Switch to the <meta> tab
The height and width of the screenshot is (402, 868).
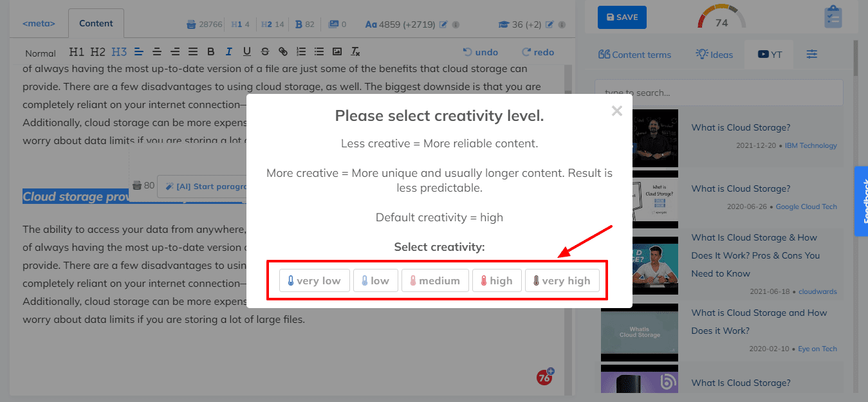point(39,24)
